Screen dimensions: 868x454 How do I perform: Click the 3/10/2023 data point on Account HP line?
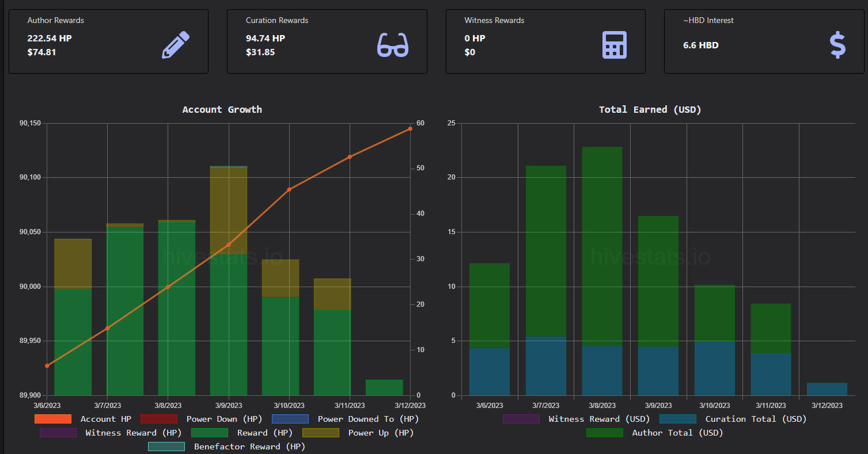pyautogui.click(x=289, y=189)
